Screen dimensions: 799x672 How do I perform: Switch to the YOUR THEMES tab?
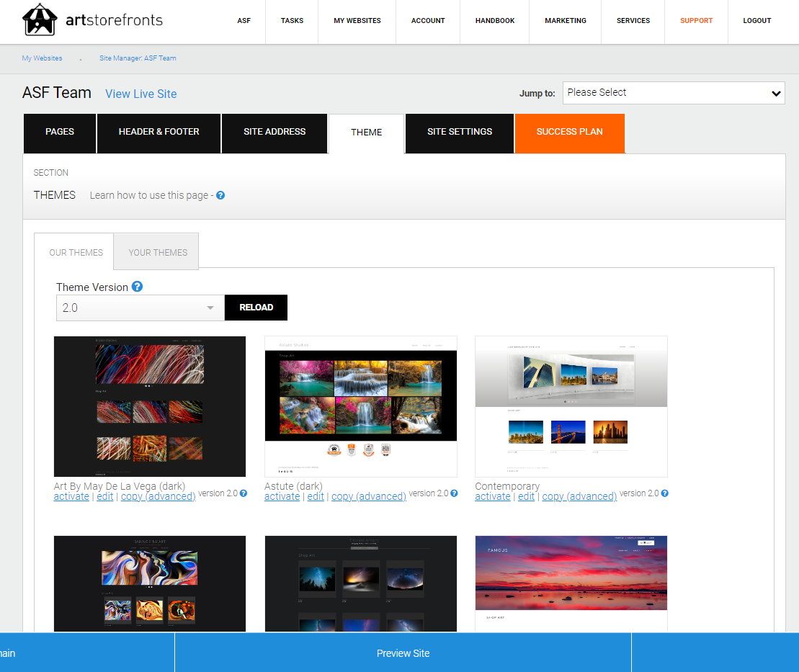pyautogui.click(x=156, y=251)
